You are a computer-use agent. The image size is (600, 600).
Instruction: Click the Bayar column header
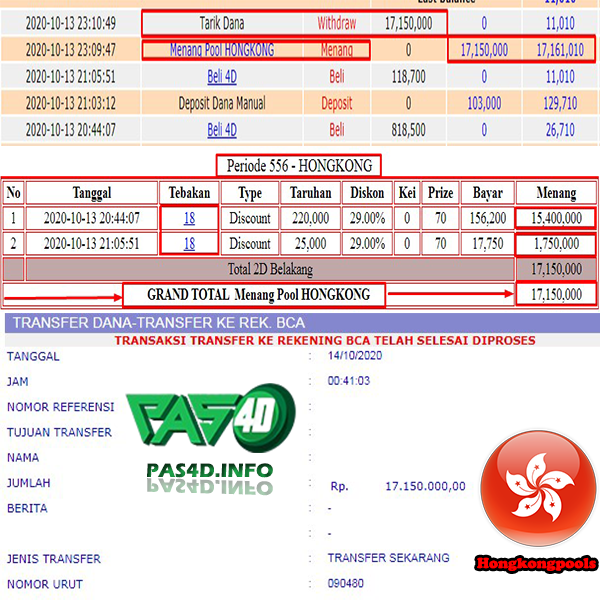click(488, 193)
